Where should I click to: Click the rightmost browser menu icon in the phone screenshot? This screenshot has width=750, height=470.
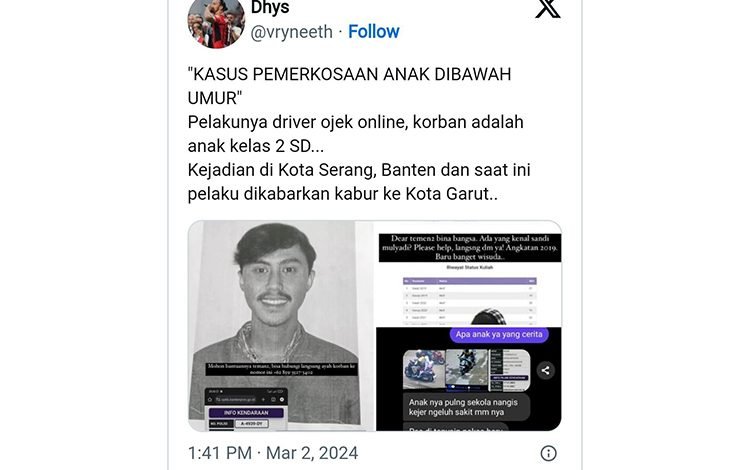point(282,400)
